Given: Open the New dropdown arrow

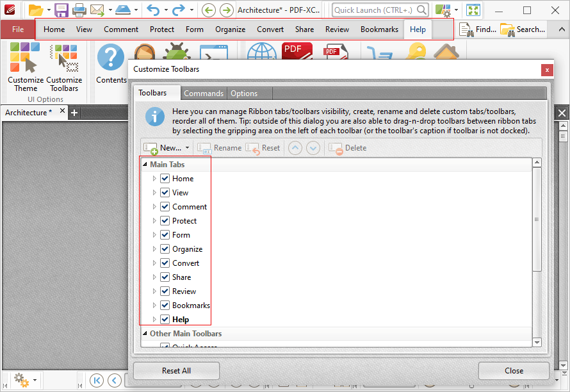Looking at the screenshot, I should pos(187,148).
